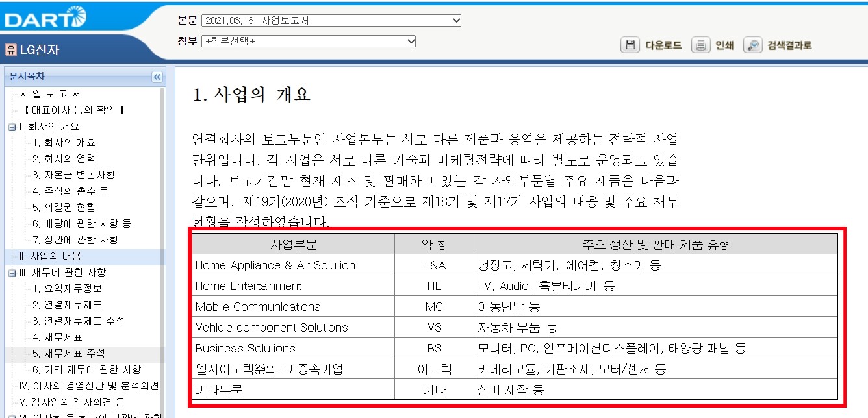The width and height of the screenshot is (868, 418).
Task: Click the 인쇄 print button
Action: point(724,45)
